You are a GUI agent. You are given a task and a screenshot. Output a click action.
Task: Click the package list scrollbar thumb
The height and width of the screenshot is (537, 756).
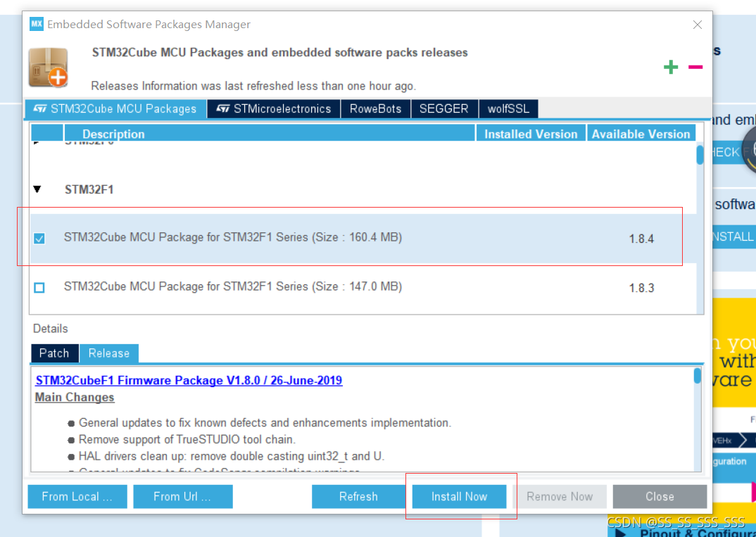click(x=700, y=156)
